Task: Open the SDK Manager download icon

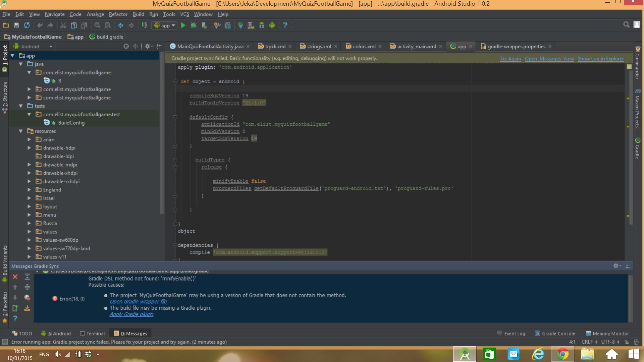Action: [x=262, y=25]
